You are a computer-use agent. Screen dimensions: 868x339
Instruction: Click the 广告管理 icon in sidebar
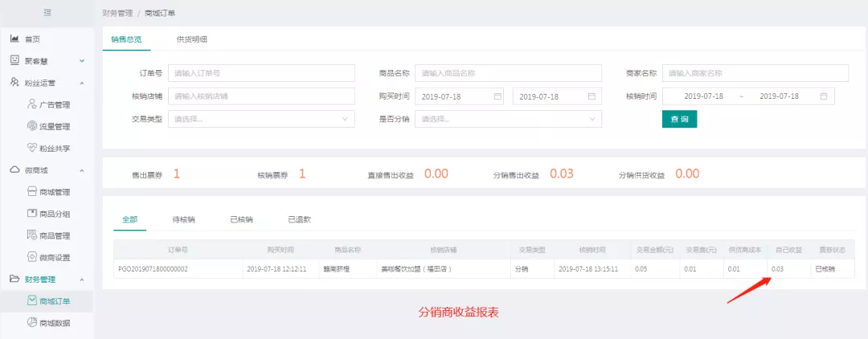(32, 104)
